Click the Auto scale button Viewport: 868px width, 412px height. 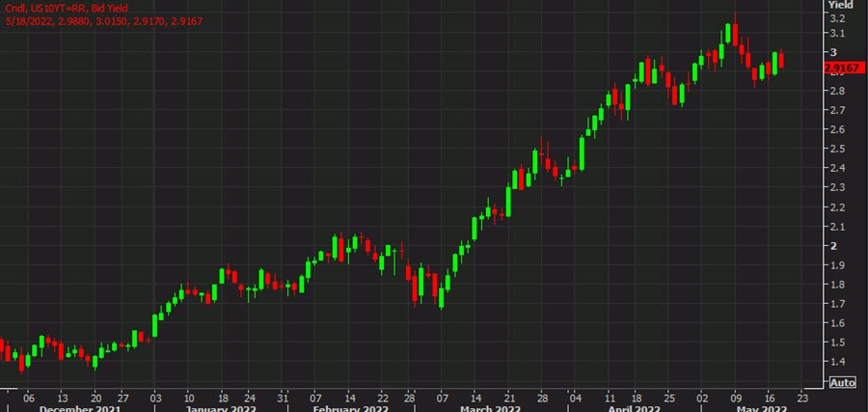(x=842, y=382)
